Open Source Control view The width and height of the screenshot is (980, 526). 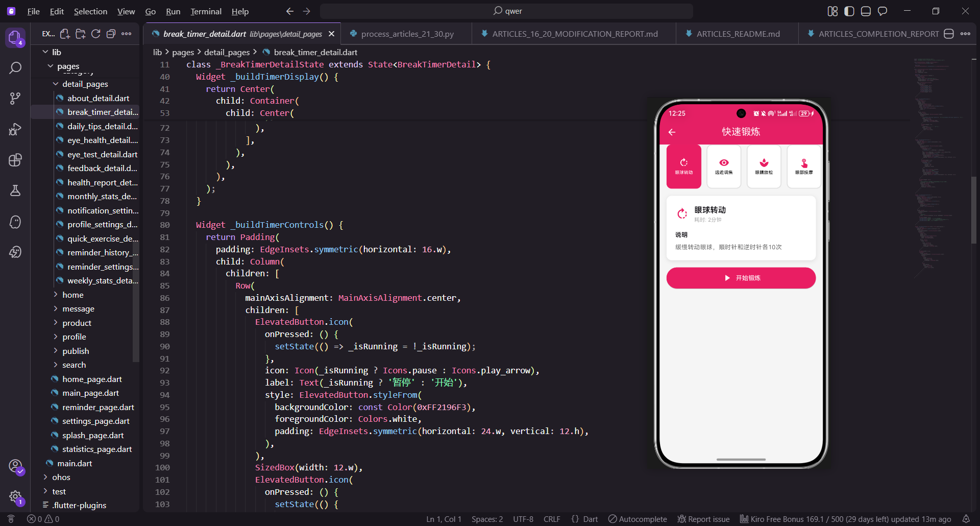[x=15, y=98]
